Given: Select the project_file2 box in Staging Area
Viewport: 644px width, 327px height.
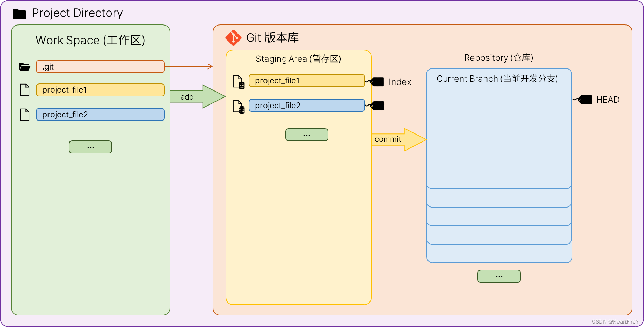Looking at the screenshot, I should (306, 105).
